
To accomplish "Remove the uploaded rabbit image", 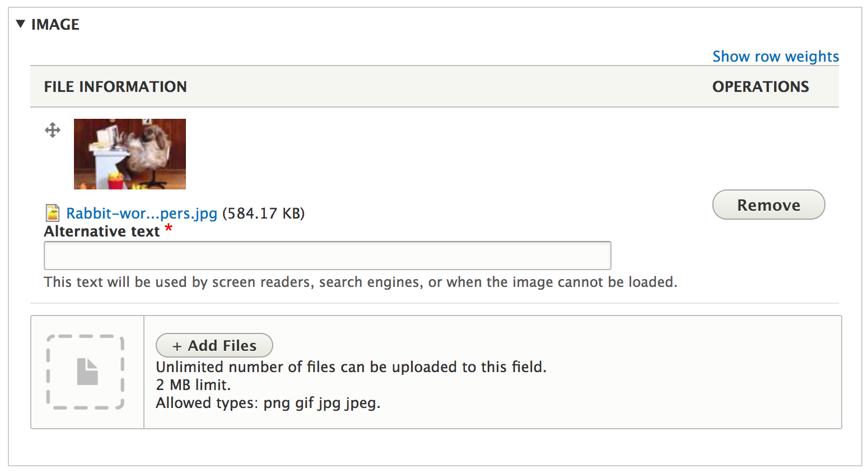I will coord(768,205).
